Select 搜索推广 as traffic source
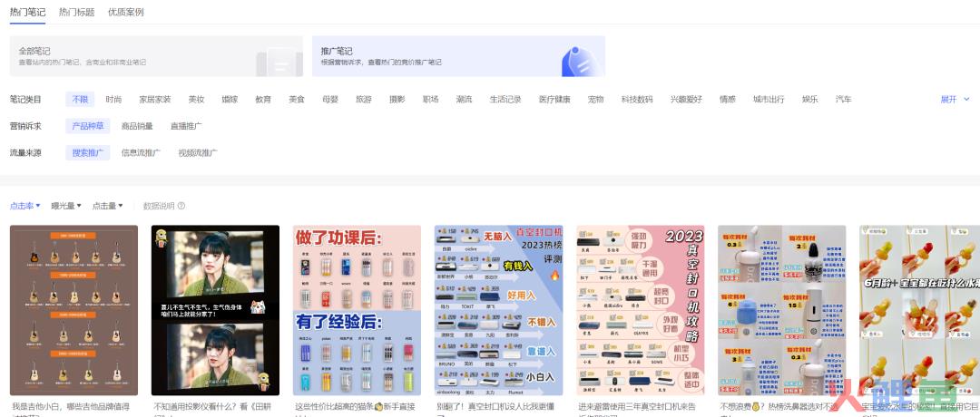The image size is (980, 417). pos(87,153)
